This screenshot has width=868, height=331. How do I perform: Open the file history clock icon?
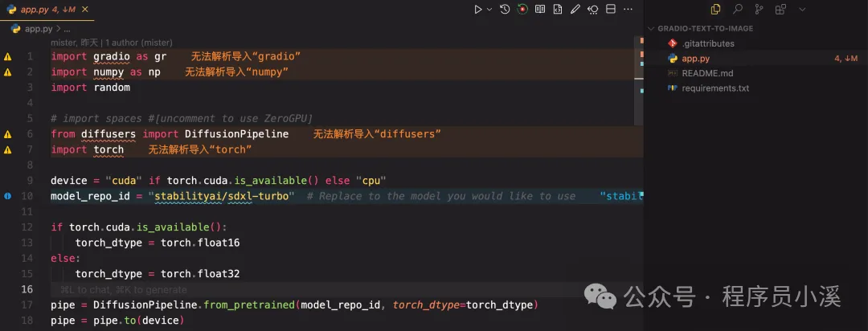click(x=505, y=10)
